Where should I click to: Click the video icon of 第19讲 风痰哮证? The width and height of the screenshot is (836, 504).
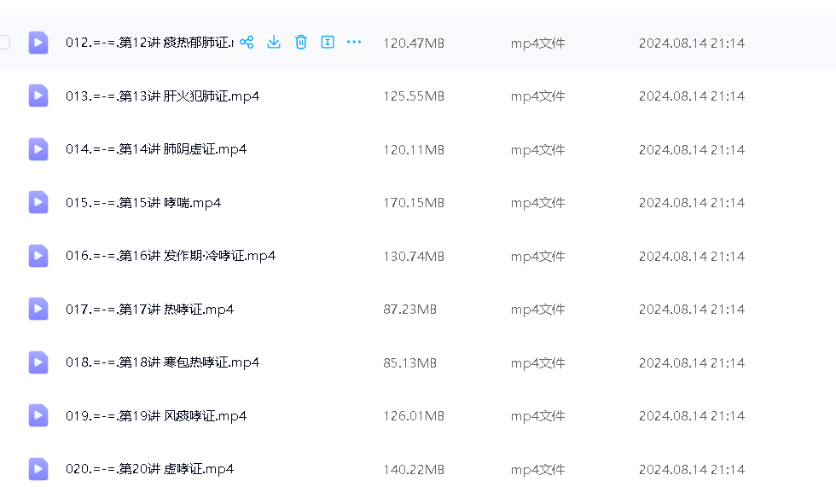point(38,415)
